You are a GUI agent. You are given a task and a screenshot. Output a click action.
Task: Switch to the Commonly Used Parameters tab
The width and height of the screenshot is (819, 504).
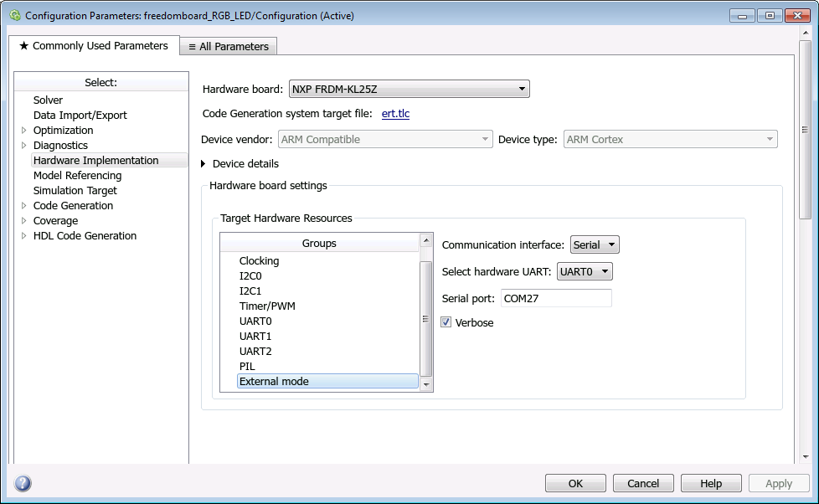point(93,46)
